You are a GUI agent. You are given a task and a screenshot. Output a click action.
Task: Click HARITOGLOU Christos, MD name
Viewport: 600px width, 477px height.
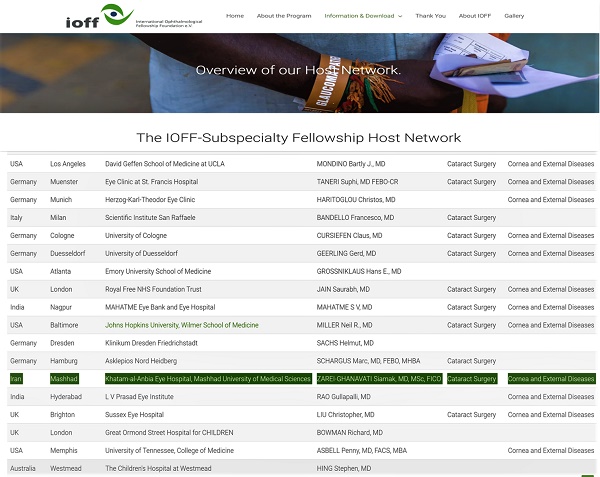point(356,200)
